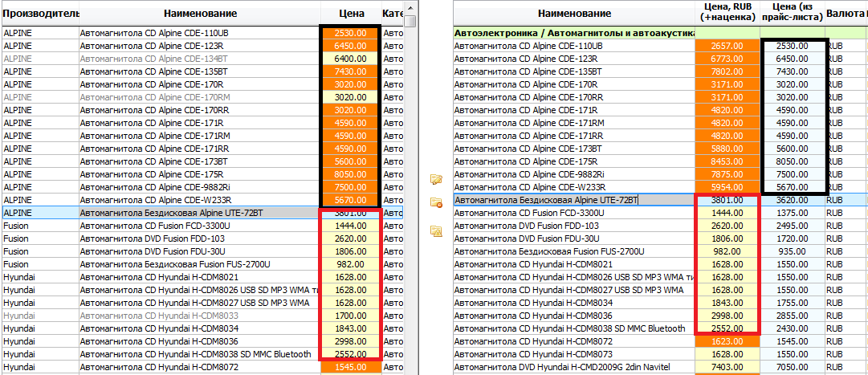The image size is (868, 375).
Task: Select group row Автоэлектроника / Автомагнитолы и автоакустика
Action: point(574,33)
